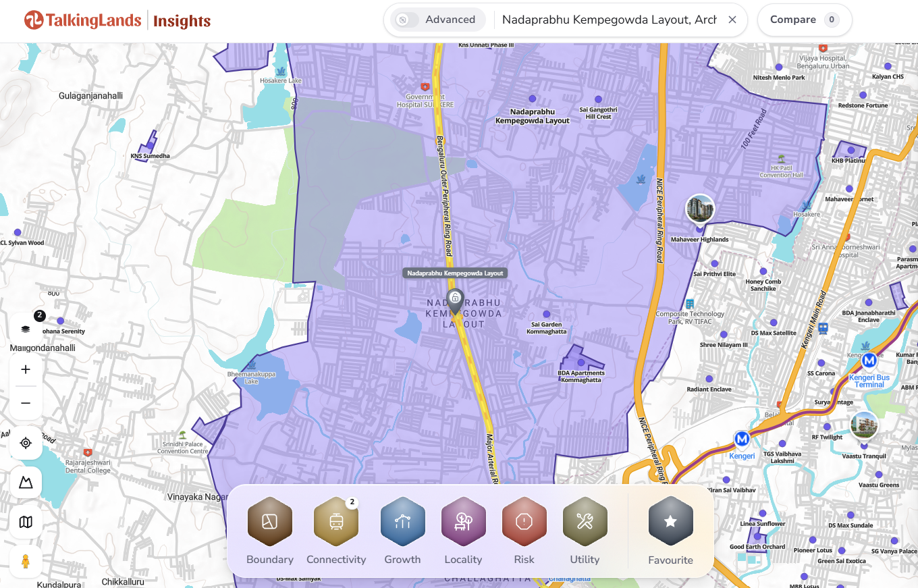
Task: Select the Sai Gangothri Hill Crest dot
Action: [598, 99]
